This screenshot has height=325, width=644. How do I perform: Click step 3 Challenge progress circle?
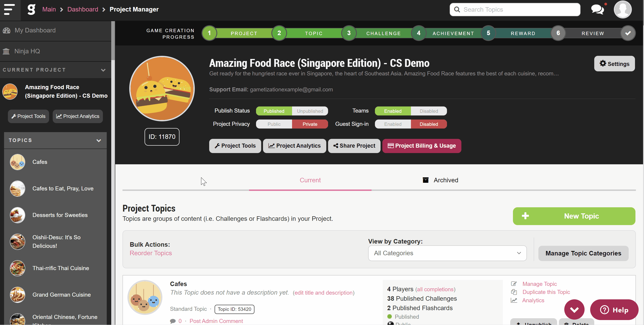click(349, 33)
